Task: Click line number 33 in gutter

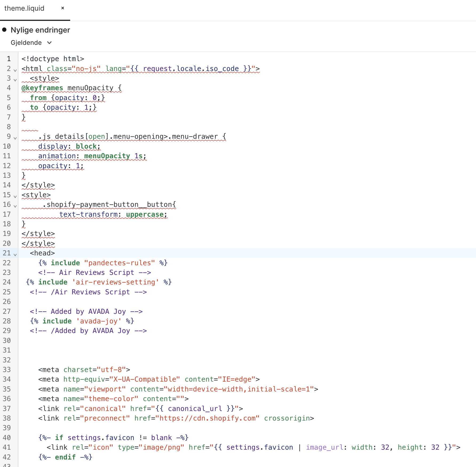Action: [7, 370]
